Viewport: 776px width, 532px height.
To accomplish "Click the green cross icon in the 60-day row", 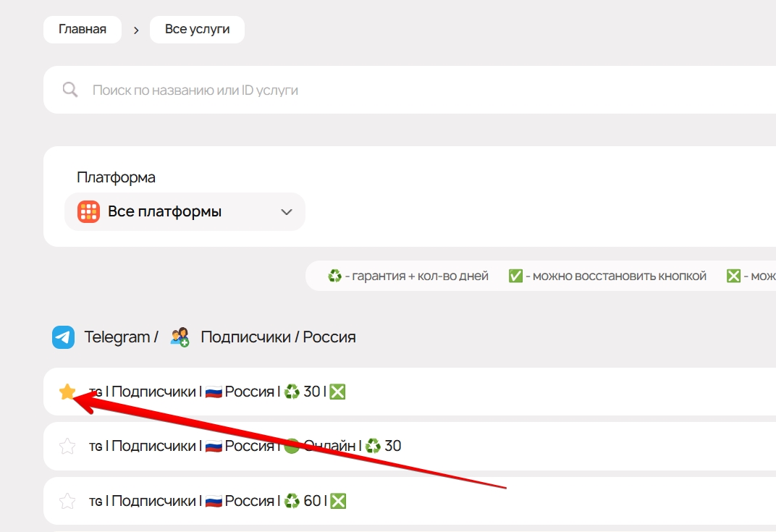I will [x=338, y=501].
